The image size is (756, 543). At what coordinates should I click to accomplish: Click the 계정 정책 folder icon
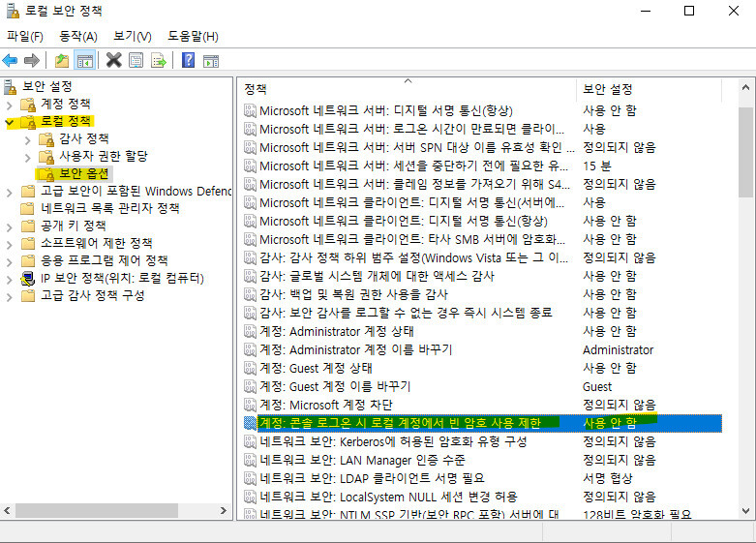pos(28,105)
